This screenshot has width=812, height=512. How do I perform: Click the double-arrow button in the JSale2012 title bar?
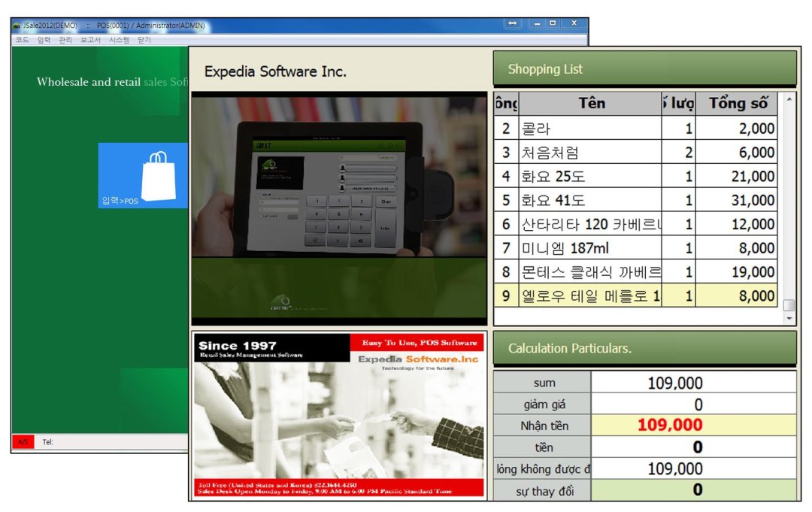(512, 23)
